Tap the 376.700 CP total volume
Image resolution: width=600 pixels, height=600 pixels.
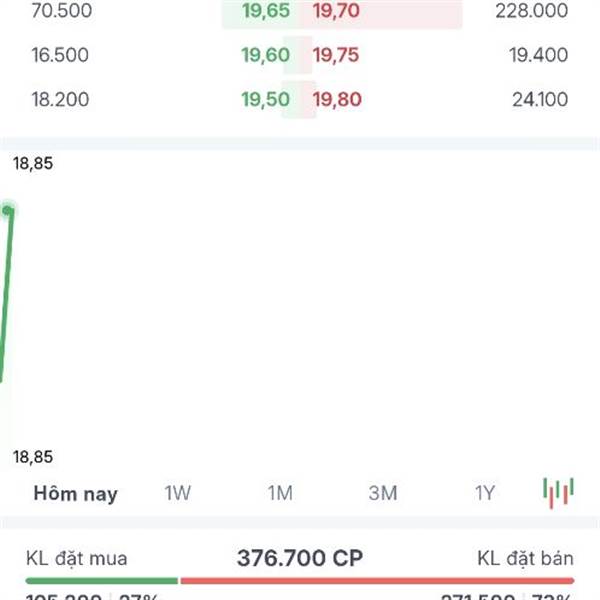pyautogui.click(x=300, y=558)
